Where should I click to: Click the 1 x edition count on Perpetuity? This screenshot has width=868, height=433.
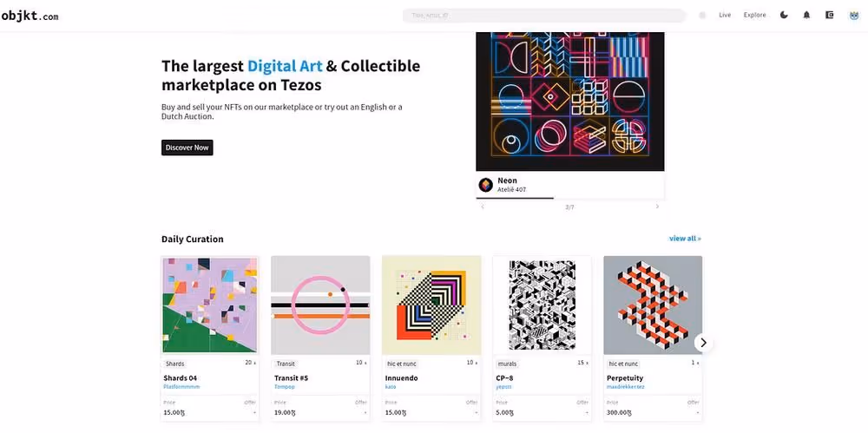click(694, 364)
